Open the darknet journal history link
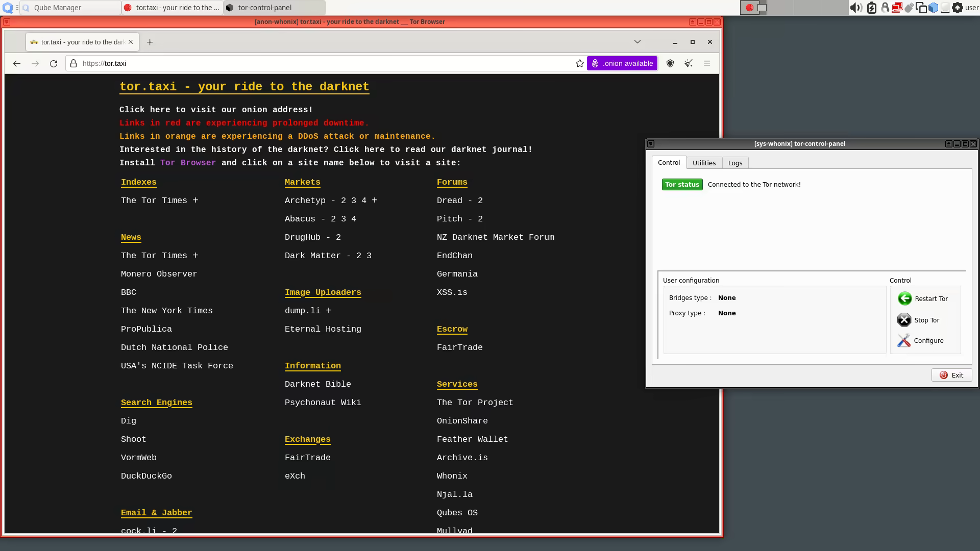The height and width of the screenshot is (551, 980). point(433,149)
